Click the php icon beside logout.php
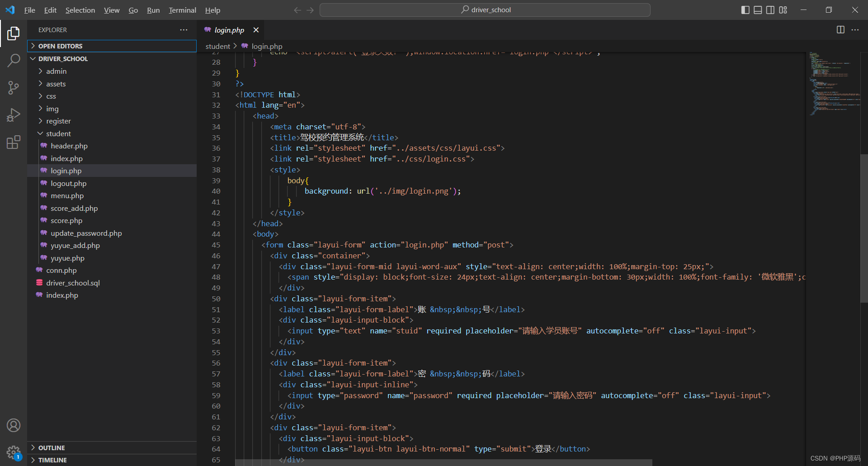 (x=44, y=183)
